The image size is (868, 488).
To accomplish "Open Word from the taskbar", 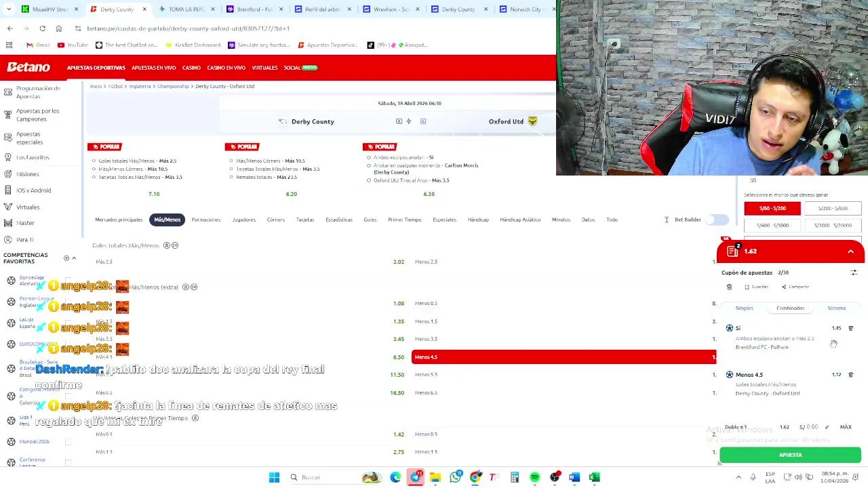I will tap(574, 477).
